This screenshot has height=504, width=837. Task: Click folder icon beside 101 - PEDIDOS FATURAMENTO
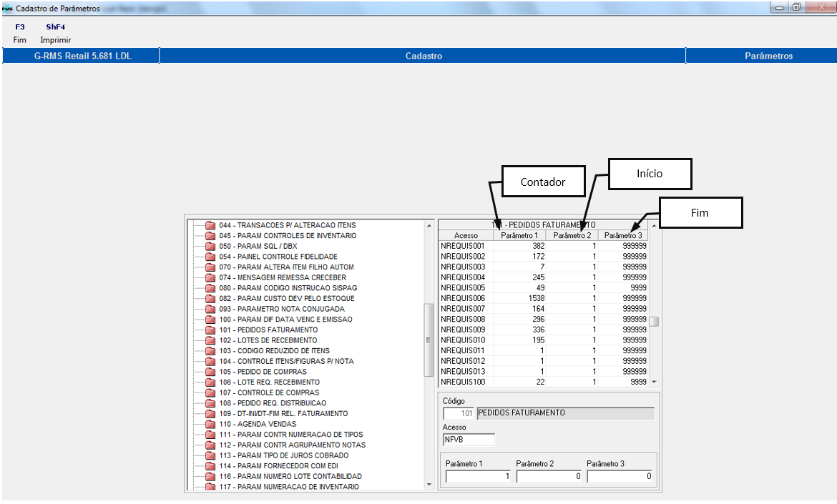pos(210,330)
